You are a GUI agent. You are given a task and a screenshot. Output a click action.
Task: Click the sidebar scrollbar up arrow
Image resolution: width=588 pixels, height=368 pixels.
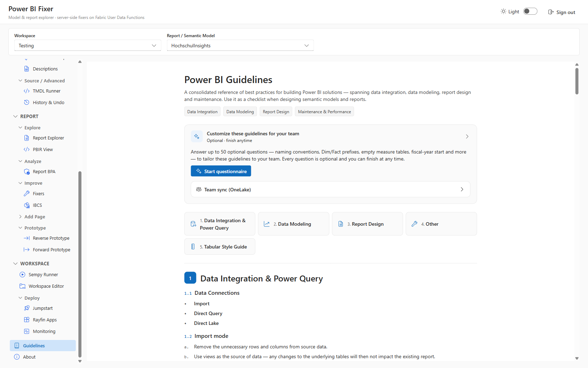(80, 62)
